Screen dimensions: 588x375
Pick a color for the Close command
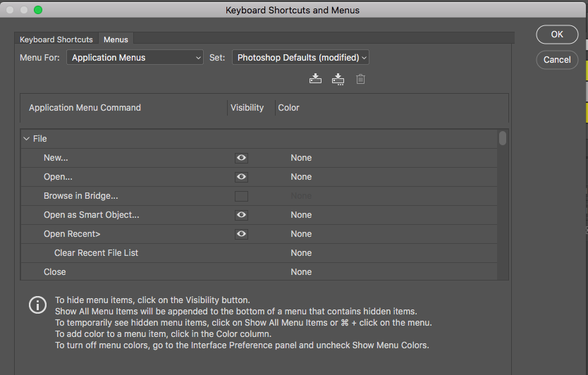301,272
